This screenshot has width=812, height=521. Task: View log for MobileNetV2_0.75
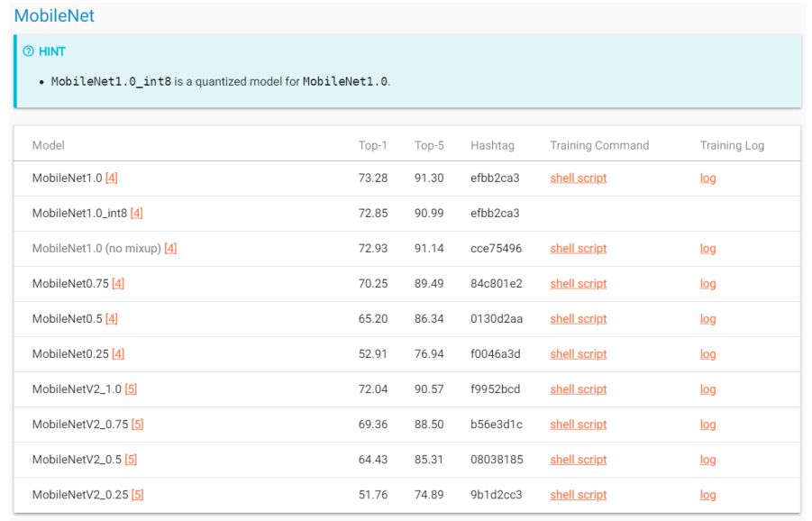(707, 425)
